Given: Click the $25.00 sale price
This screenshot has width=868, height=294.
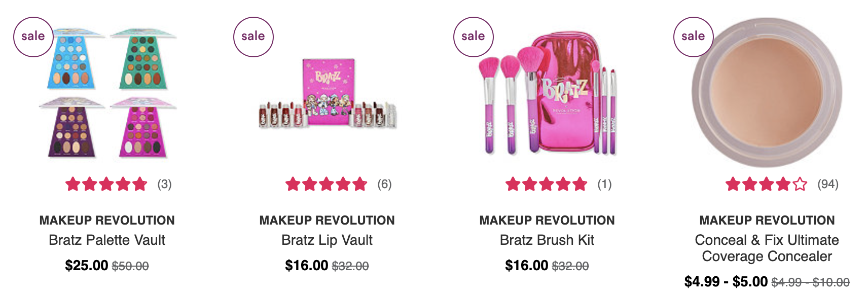Looking at the screenshot, I should coord(87,265).
